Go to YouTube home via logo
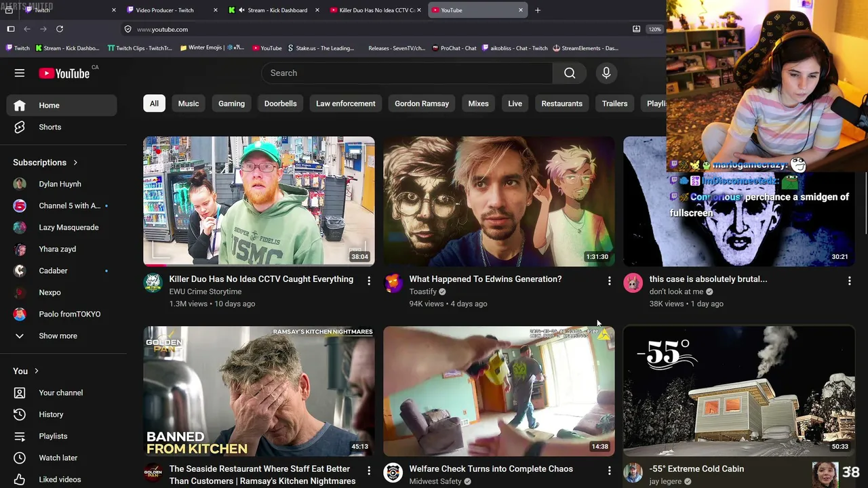 pyautogui.click(x=64, y=73)
